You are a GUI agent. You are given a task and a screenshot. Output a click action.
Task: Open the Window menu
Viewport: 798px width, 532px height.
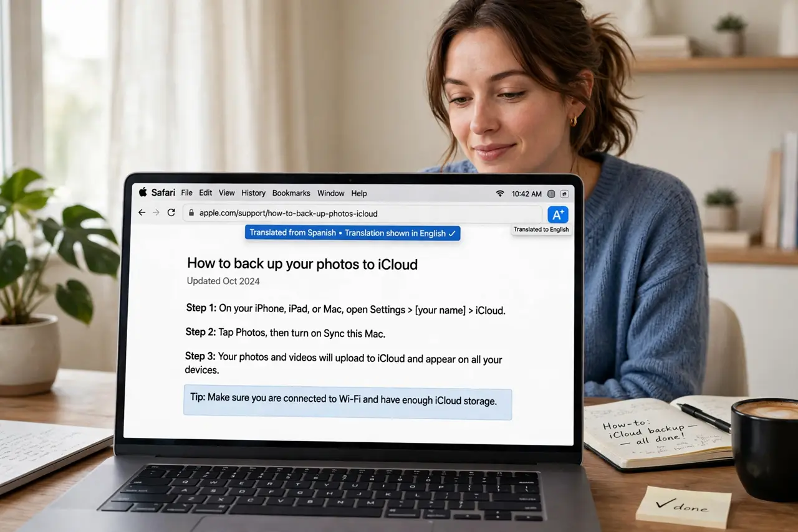click(x=331, y=193)
